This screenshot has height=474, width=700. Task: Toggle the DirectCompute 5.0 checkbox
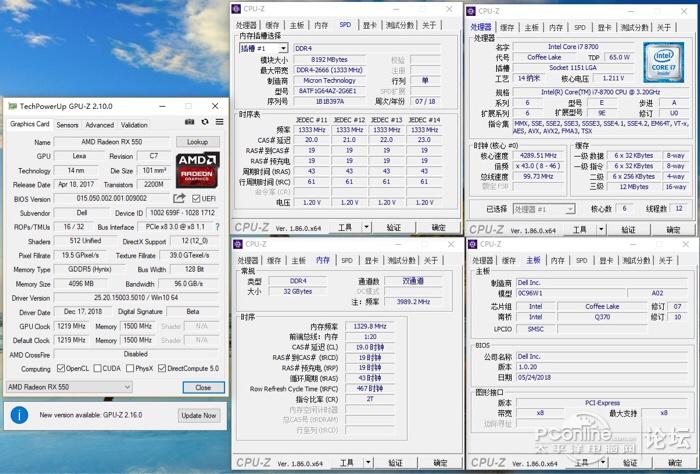pyautogui.click(x=162, y=368)
